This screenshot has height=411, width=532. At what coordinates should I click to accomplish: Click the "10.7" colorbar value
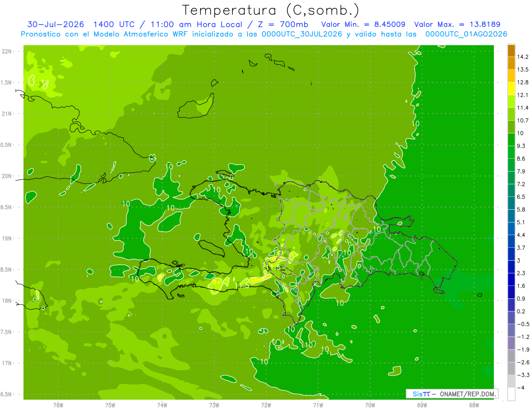point(524,120)
